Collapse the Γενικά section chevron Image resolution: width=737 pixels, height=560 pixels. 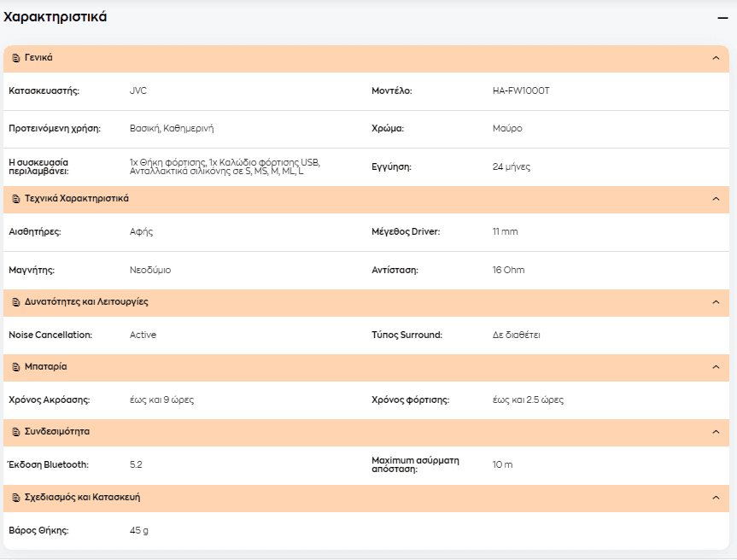point(716,58)
